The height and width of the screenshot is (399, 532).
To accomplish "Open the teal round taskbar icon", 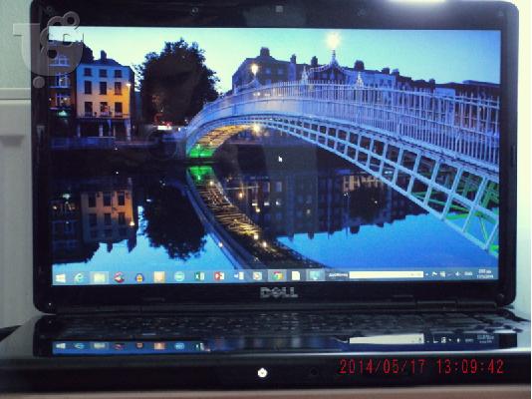I will point(179,276).
